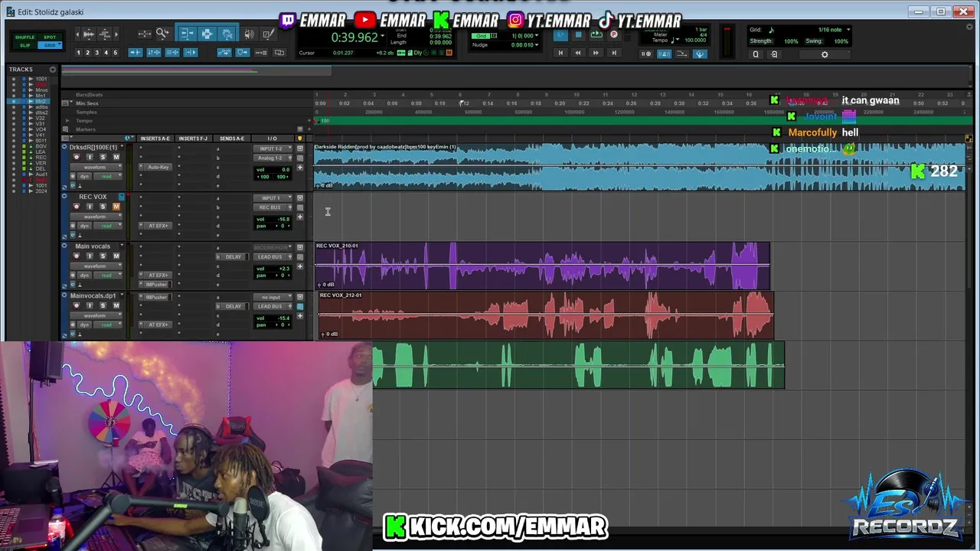Click Return to Zero transport button
Image resolution: width=980 pixels, height=551 pixels.
(560, 53)
